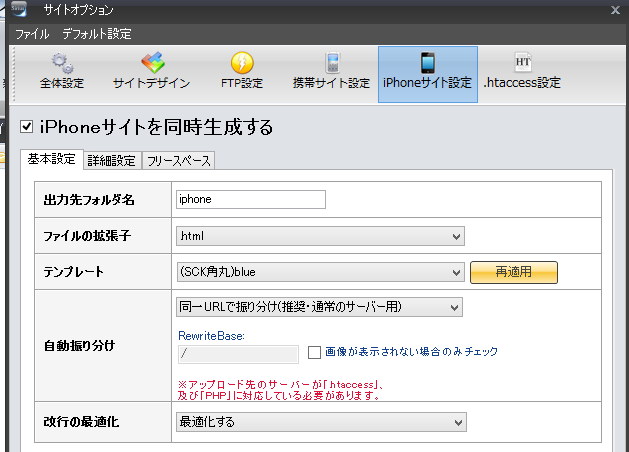Open the 携帯サイト設定 phone icon

(331, 71)
